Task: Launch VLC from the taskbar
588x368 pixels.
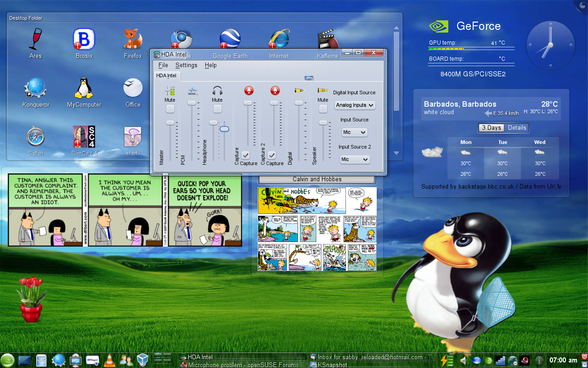Action: (x=109, y=360)
